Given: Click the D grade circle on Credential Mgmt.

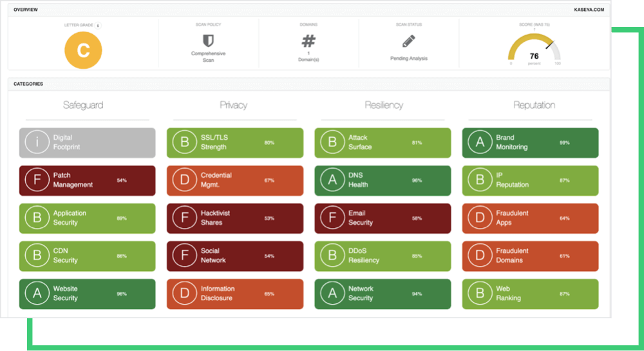Looking at the screenshot, I should pyautogui.click(x=185, y=180).
